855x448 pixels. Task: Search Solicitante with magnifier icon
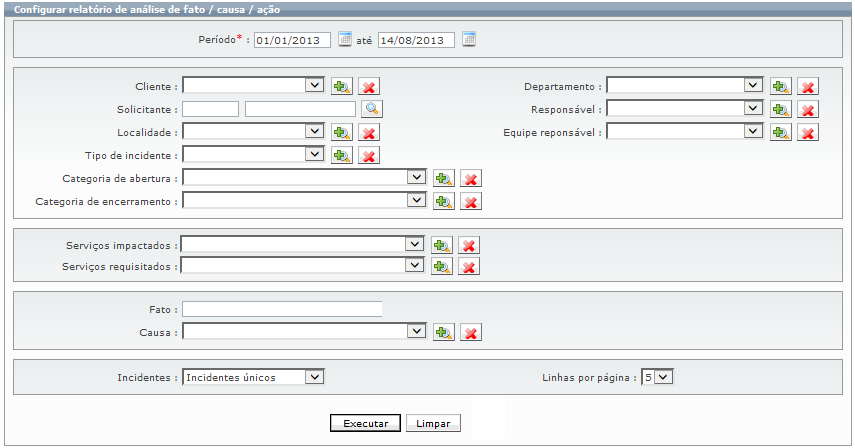coord(372,109)
